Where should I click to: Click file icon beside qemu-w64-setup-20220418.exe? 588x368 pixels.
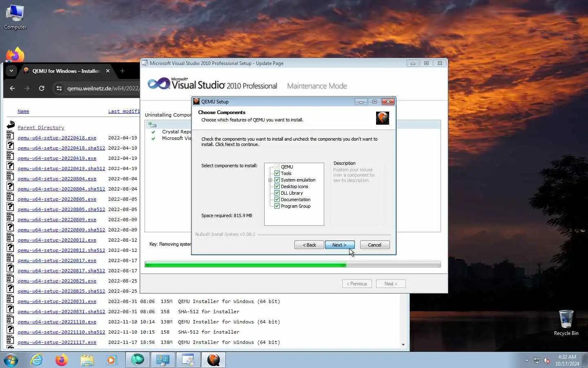[10, 135]
